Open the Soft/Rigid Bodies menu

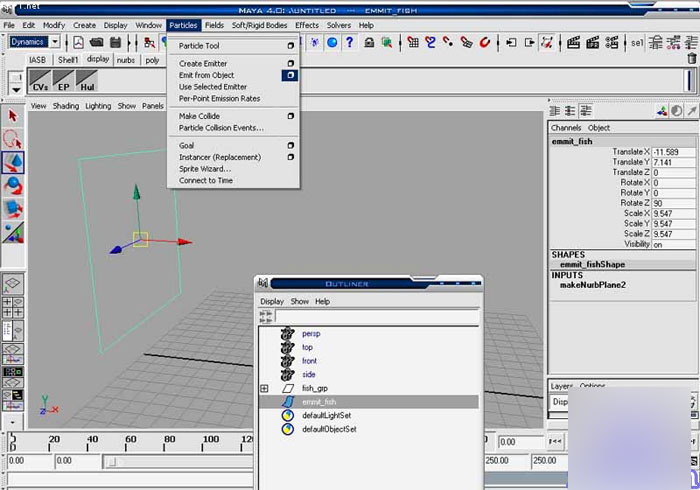coord(259,25)
